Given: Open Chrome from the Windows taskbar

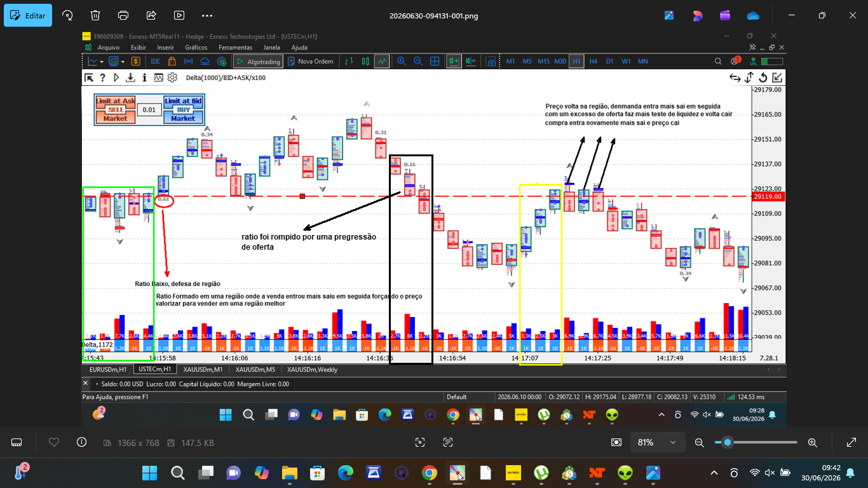Looking at the screenshot, I should [x=429, y=473].
